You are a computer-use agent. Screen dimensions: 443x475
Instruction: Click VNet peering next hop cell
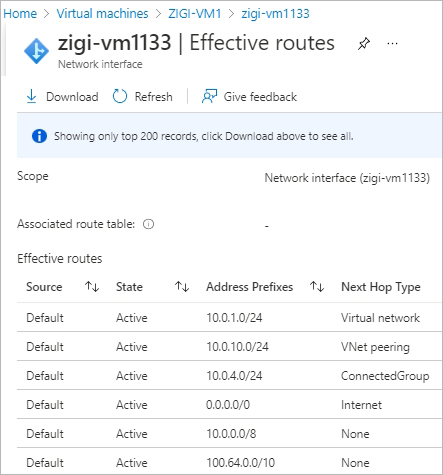(x=375, y=347)
